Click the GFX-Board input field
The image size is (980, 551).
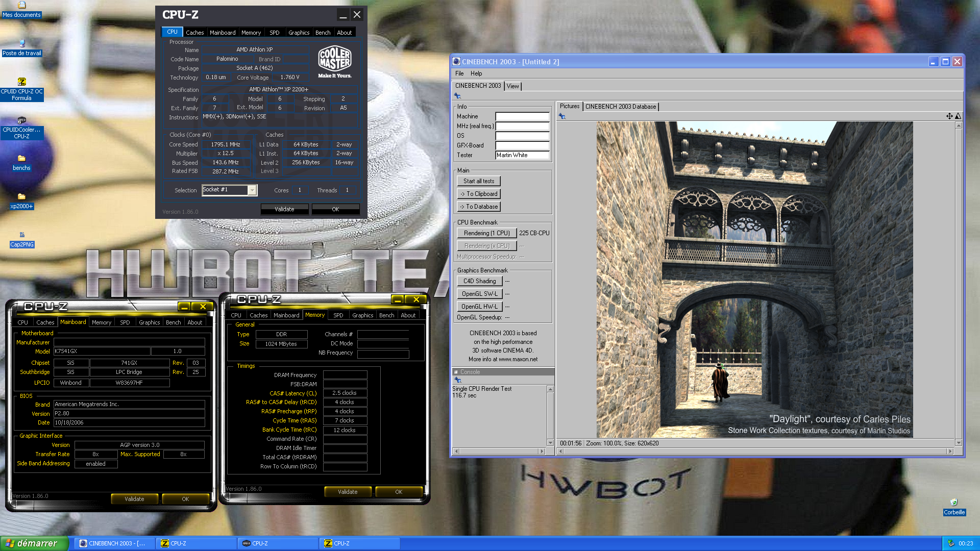click(x=523, y=145)
